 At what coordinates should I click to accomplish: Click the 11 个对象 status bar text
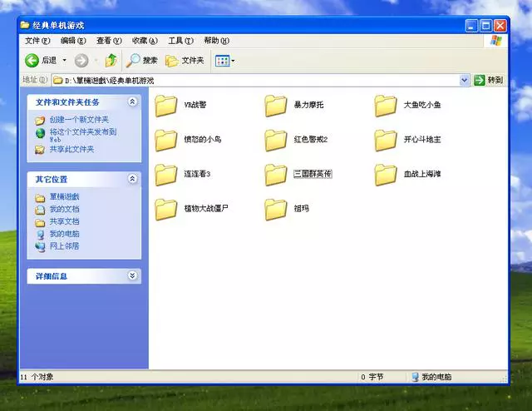[37, 377]
